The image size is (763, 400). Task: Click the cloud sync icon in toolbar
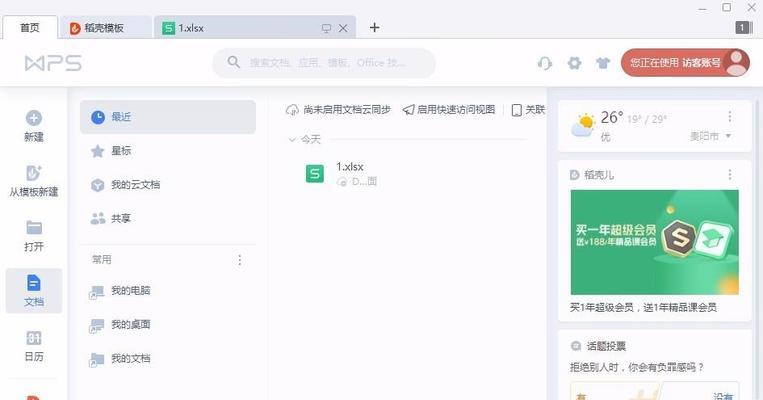click(x=292, y=110)
